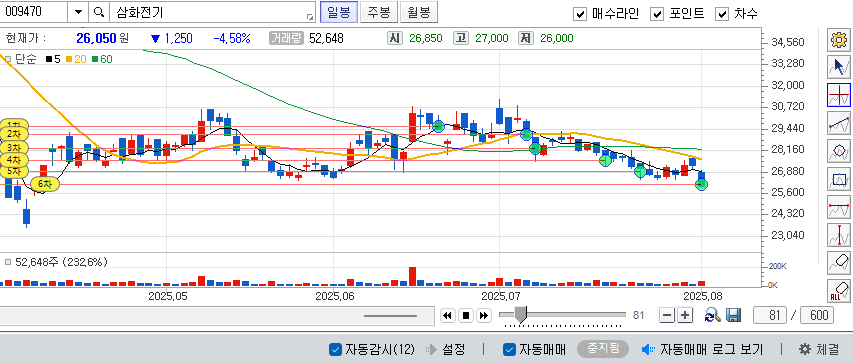The image size is (853, 363).
Task: Save the chart with the floppy disk icon
Action: pos(733,315)
